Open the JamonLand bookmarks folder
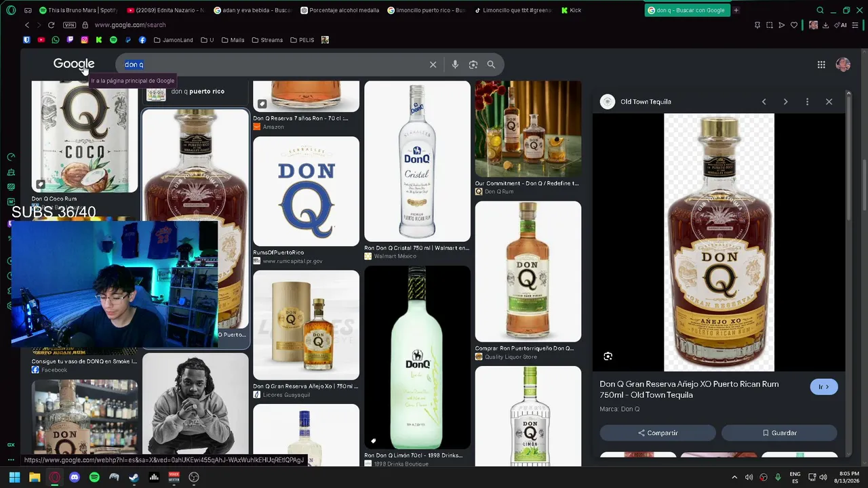 pyautogui.click(x=174, y=40)
